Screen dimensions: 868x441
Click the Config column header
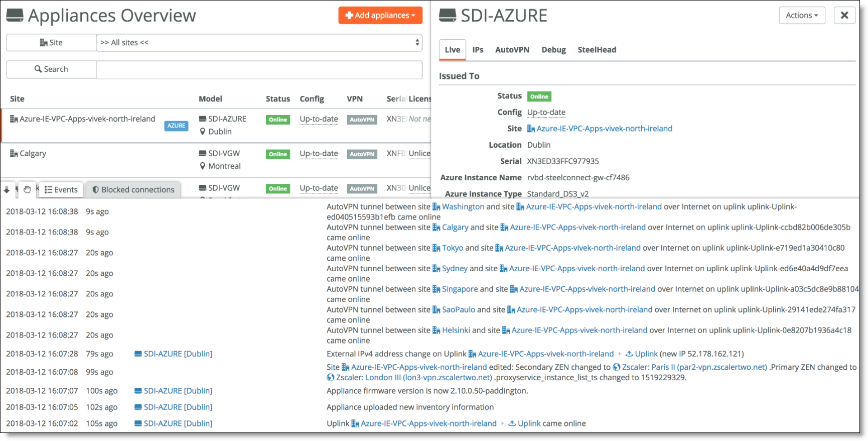click(x=312, y=99)
